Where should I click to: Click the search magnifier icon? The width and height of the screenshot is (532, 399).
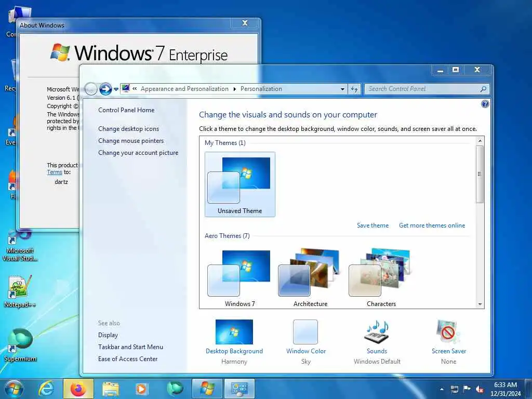(483, 89)
